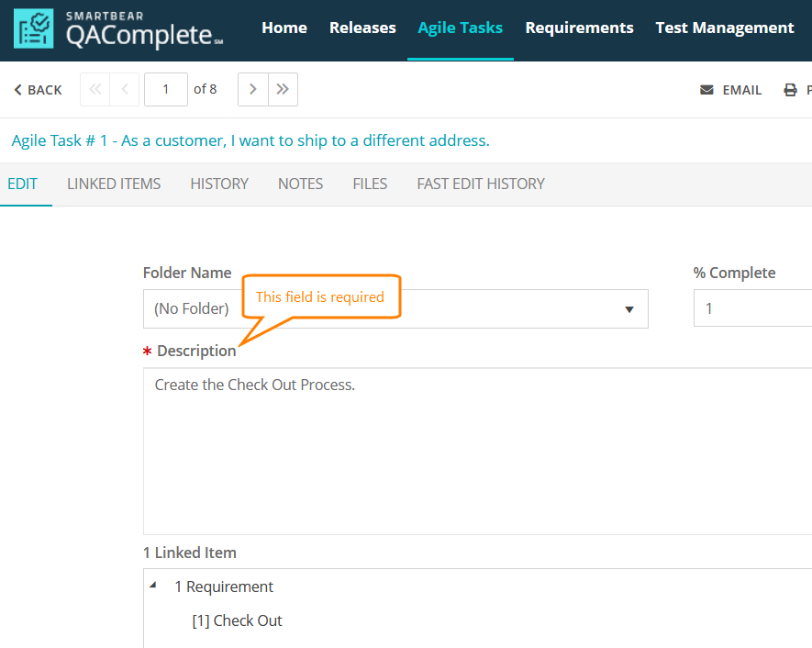Click the Agile Task # 1 title link
This screenshot has height=648, width=812.
[250, 140]
